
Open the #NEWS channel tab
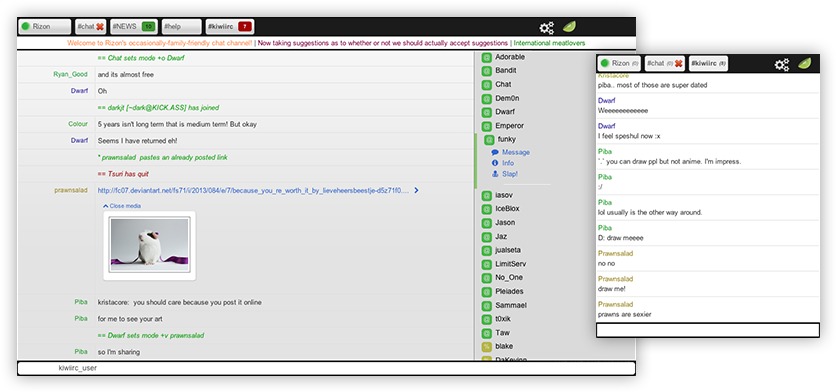click(x=134, y=27)
